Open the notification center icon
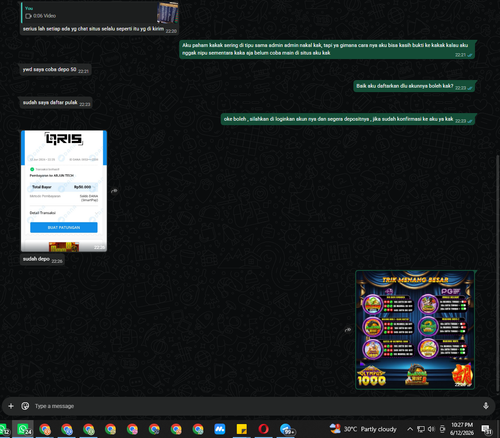500x438 pixels. (x=486, y=429)
